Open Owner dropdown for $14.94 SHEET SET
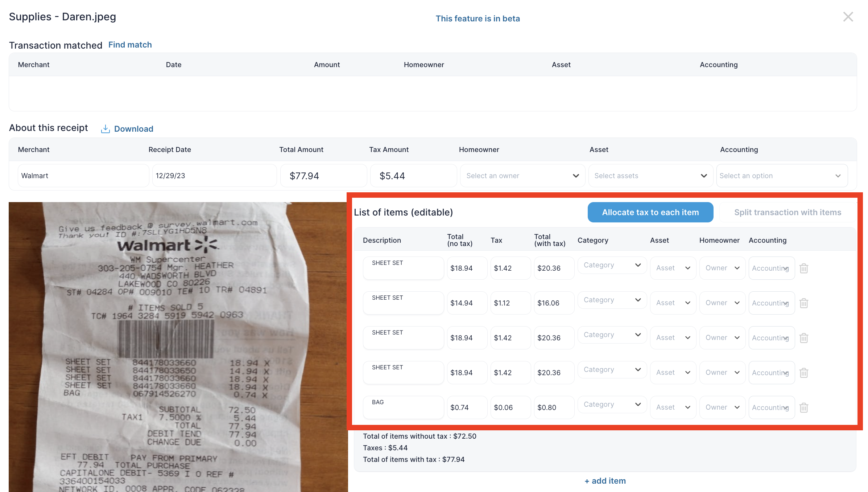The height and width of the screenshot is (492, 868). point(722,303)
